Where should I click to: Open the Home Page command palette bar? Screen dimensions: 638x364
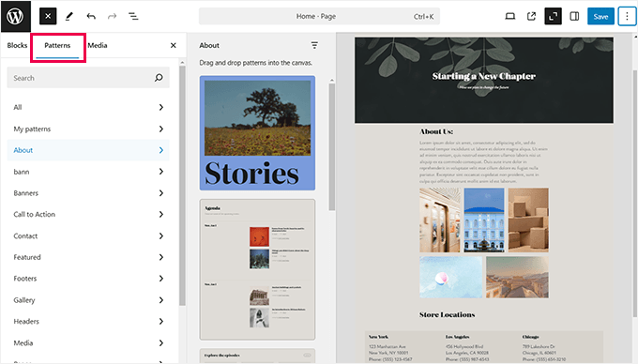(x=319, y=16)
